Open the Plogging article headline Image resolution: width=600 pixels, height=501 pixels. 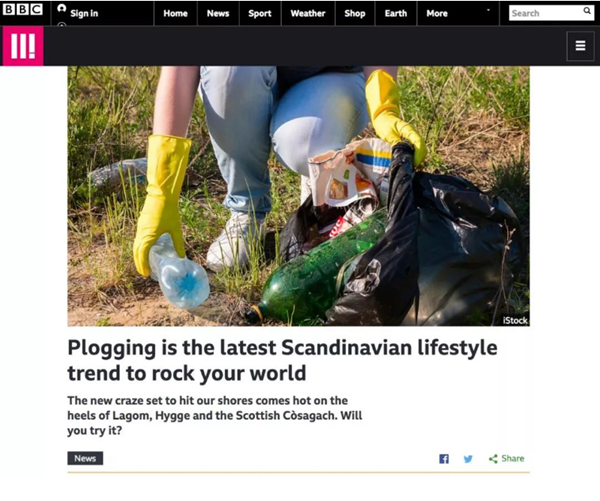click(x=282, y=360)
